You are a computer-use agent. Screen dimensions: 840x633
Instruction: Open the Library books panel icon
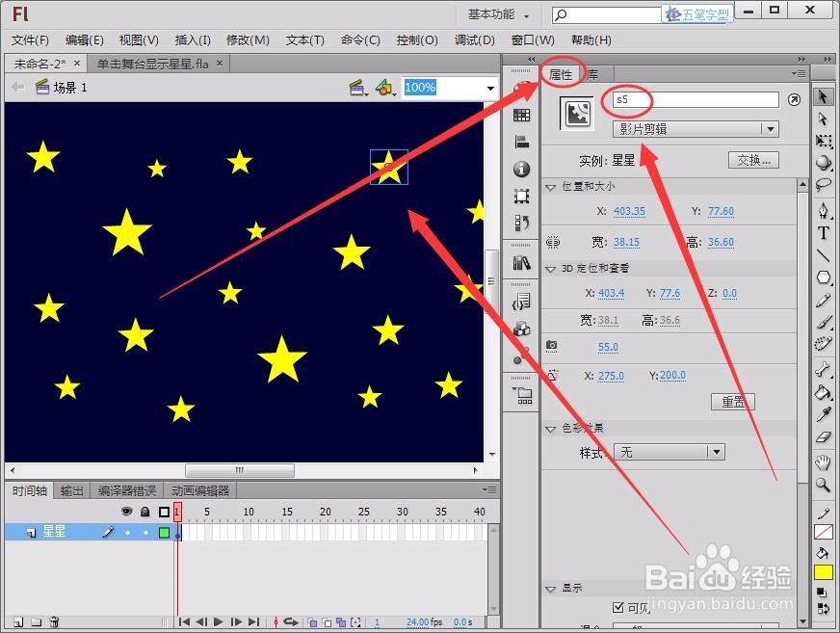[x=521, y=263]
